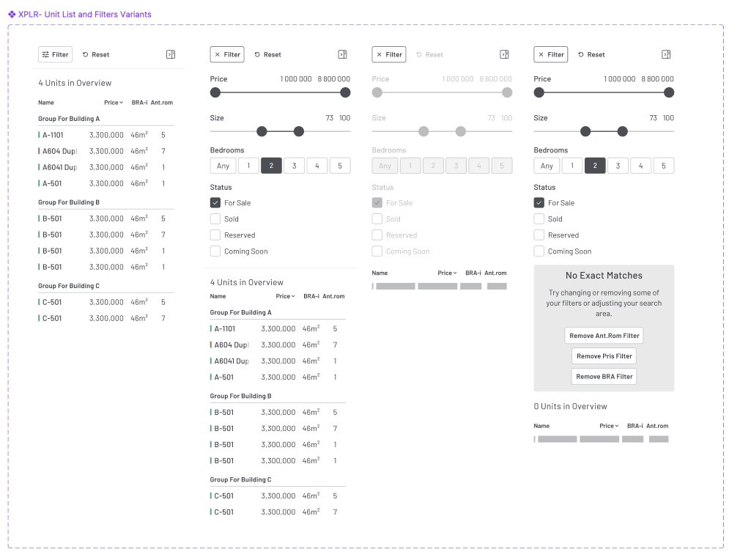Open the Price sort chevron in the leftmost list

(120, 103)
